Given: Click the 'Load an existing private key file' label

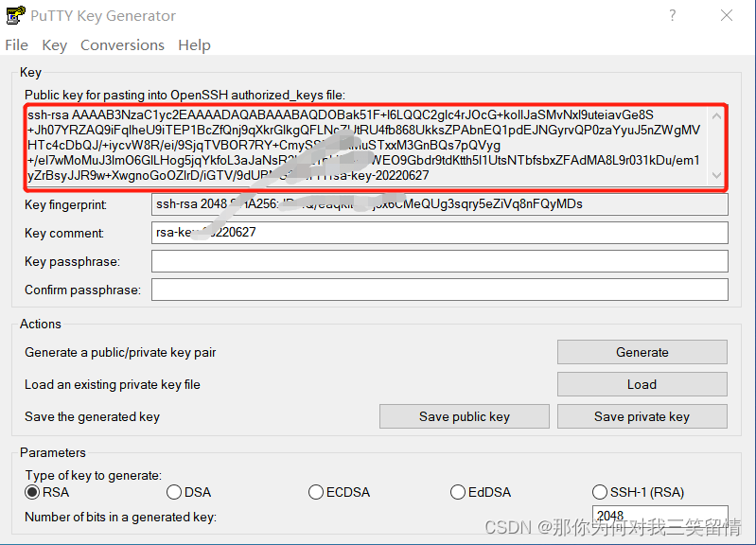Looking at the screenshot, I should 113,384.
